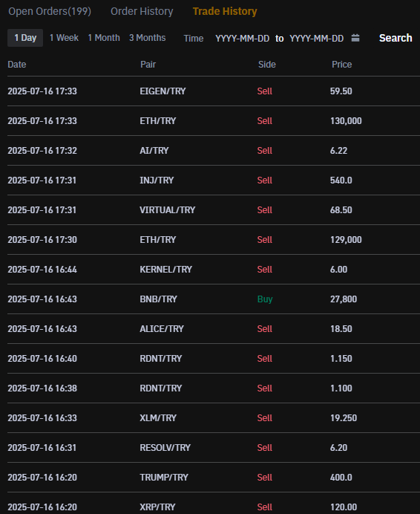Screen dimensions: 420x514
Task: Switch to Order History tab
Action: (142, 11)
